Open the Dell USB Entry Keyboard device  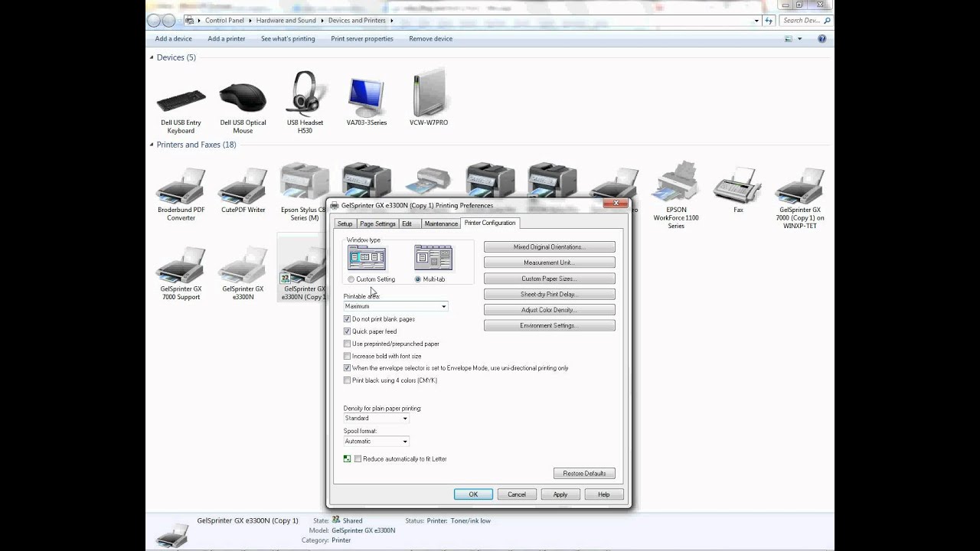pos(181,98)
